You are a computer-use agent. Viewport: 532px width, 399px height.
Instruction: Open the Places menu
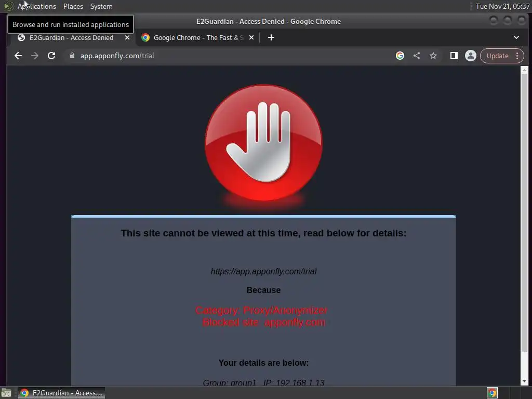tap(73, 6)
